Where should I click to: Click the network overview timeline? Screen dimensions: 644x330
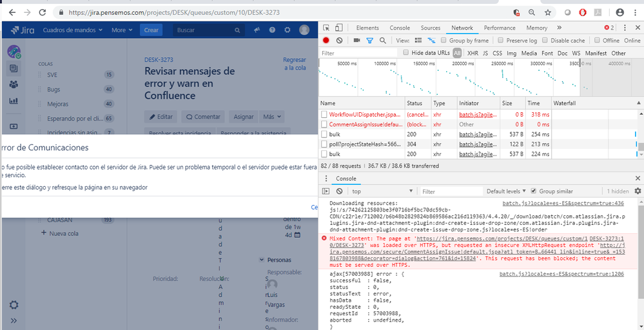coord(481,77)
